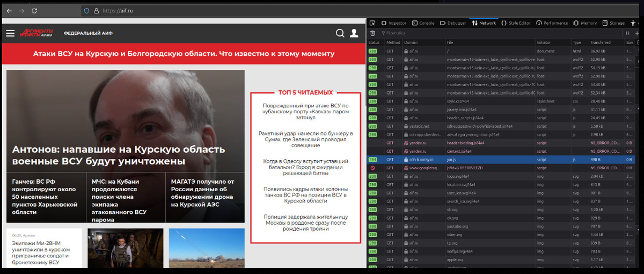This screenshot has width=644, height=274.
Task: Clear network log with trash icon
Action: (372, 33)
